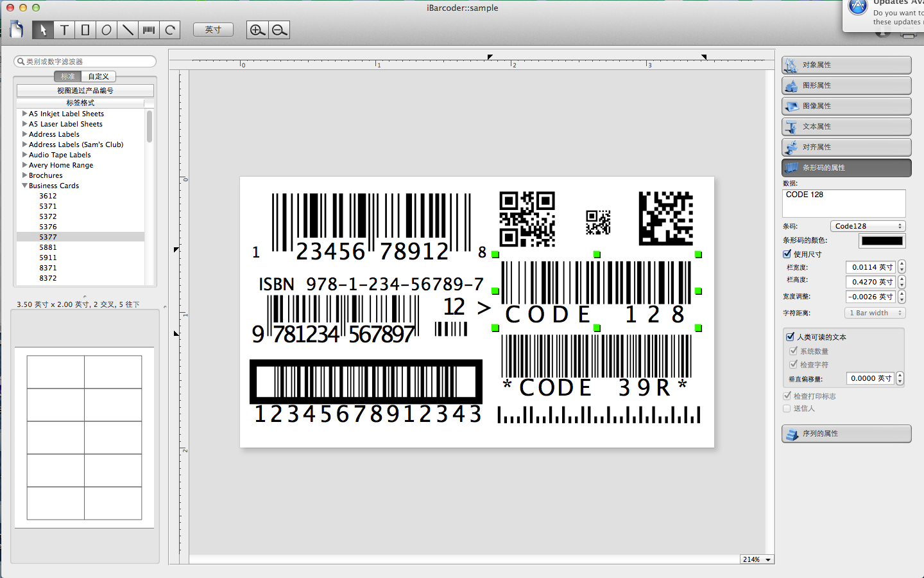
Task: Switch to the 自定义 tab
Action: click(x=99, y=76)
